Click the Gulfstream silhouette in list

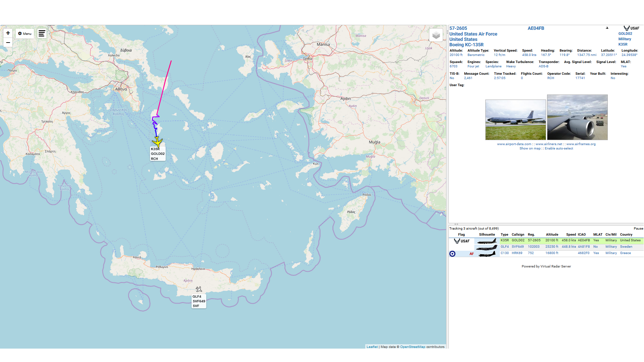pos(487,248)
